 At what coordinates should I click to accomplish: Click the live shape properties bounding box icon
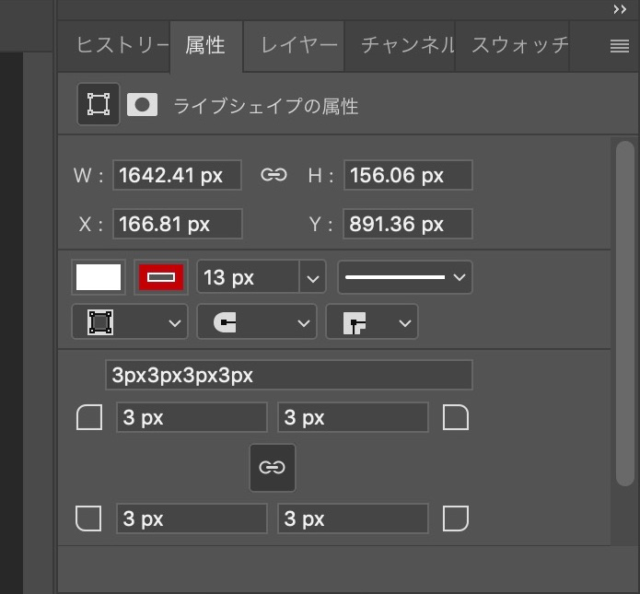98,104
